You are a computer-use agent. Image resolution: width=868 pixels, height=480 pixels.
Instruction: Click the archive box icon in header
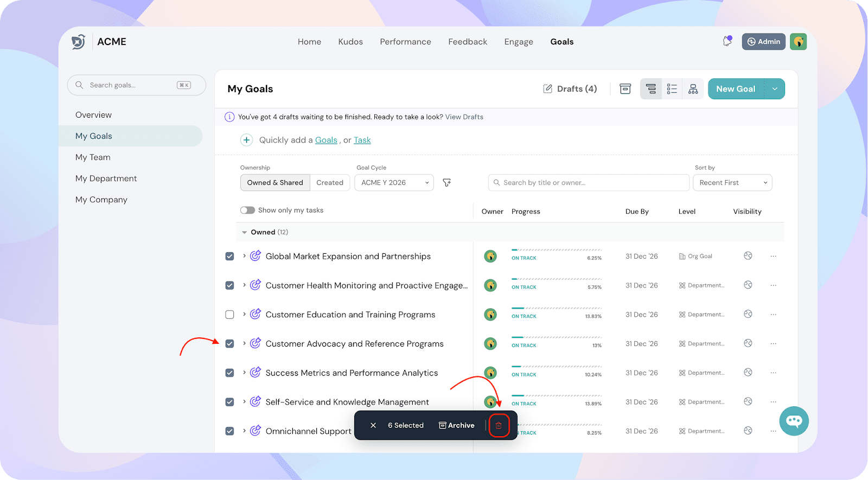625,89
